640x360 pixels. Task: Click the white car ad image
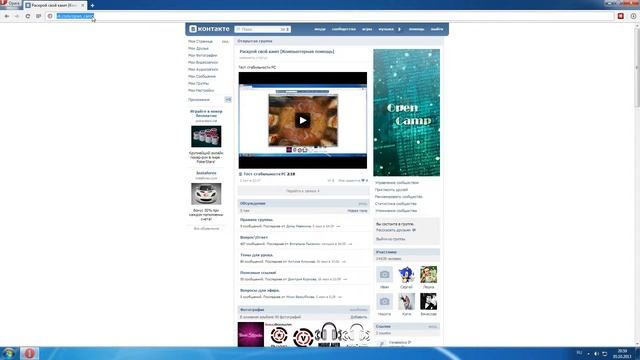coord(206,193)
